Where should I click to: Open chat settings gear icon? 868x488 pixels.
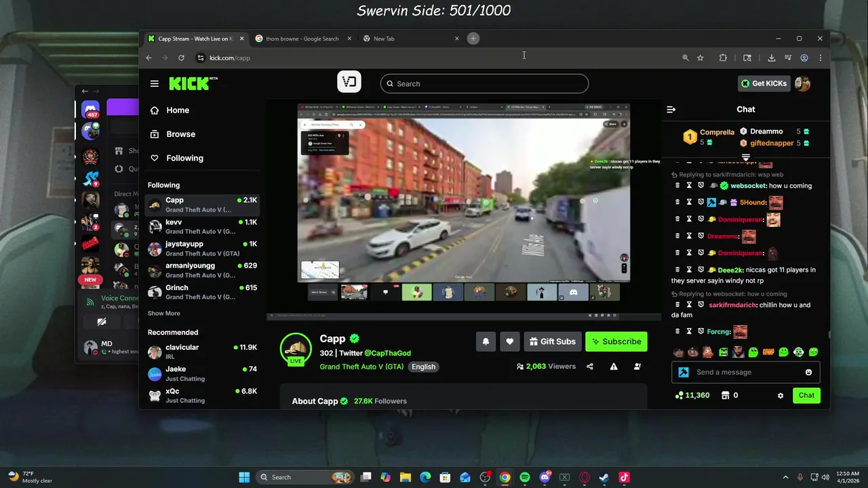pyautogui.click(x=781, y=395)
